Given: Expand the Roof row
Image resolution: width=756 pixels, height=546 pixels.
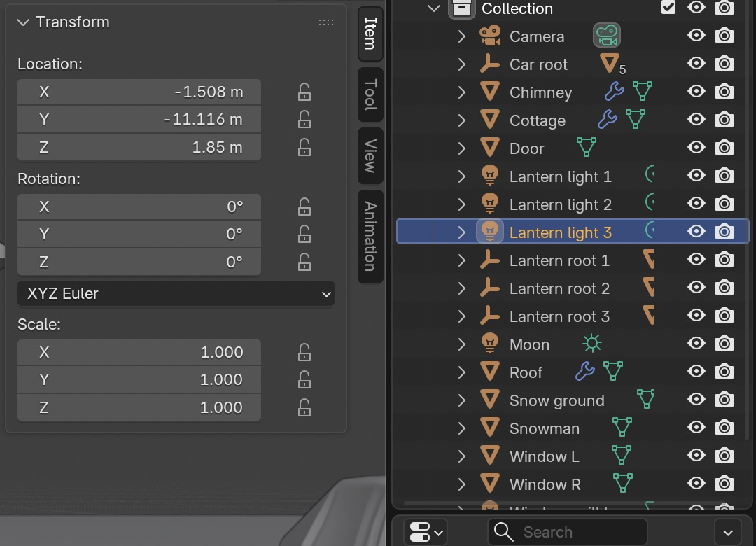Looking at the screenshot, I should point(461,372).
